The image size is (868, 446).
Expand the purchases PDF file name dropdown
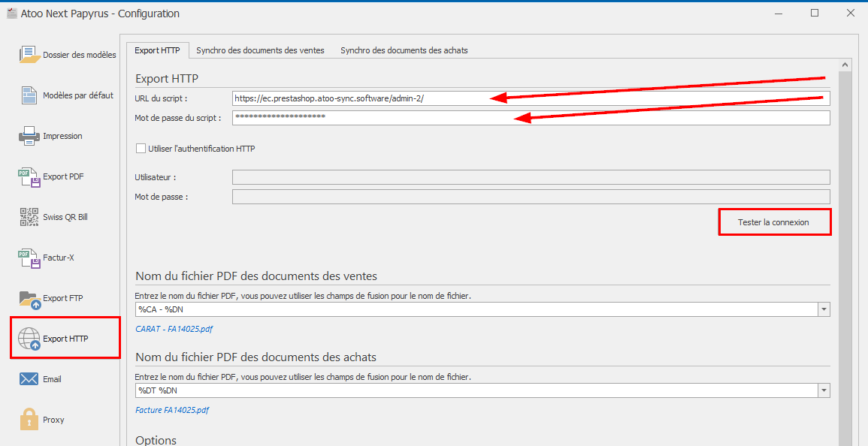coord(824,391)
